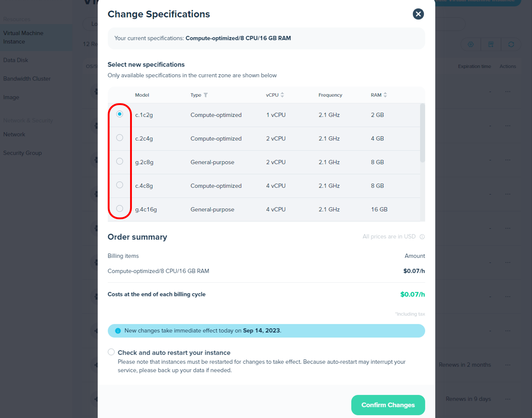Sort the table by vCPU column

point(282,95)
